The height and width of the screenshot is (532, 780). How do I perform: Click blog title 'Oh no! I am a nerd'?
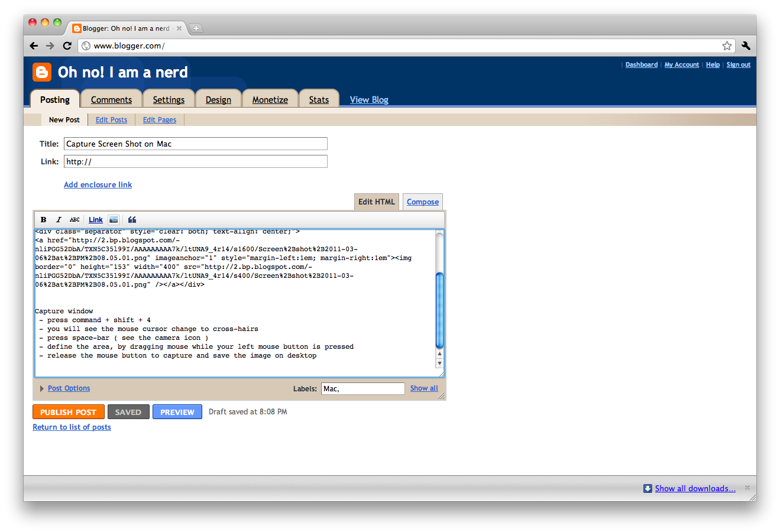click(123, 72)
